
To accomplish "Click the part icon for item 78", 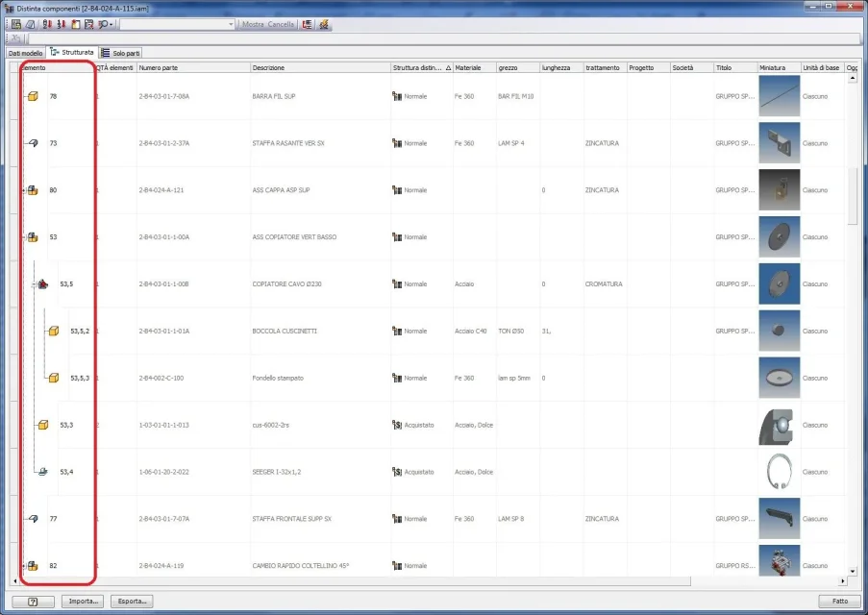I will coord(32,97).
